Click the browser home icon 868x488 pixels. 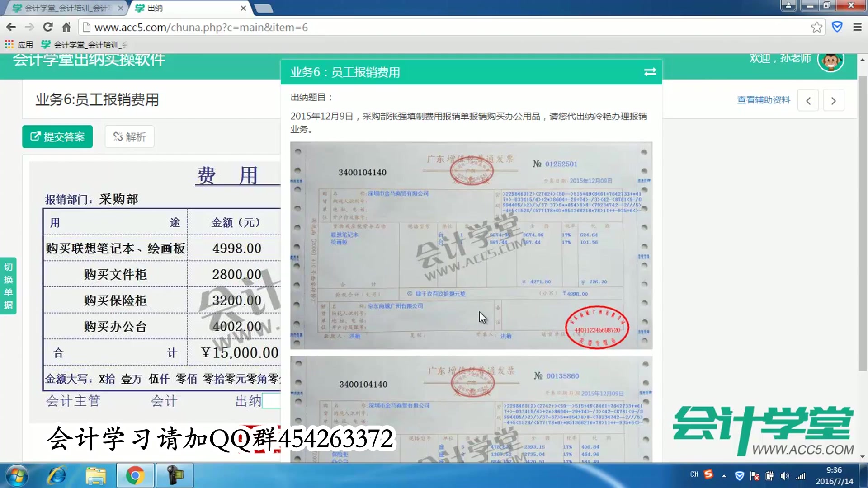pos(66,27)
